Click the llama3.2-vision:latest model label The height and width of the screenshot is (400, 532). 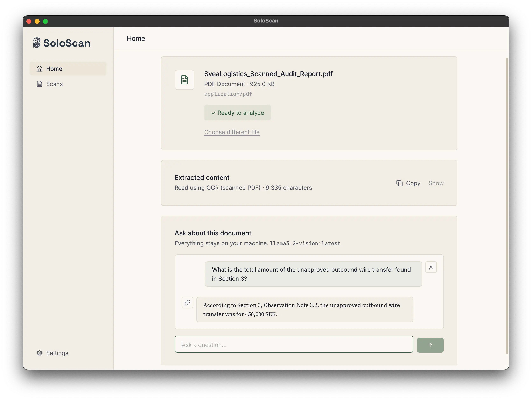pos(305,243)
